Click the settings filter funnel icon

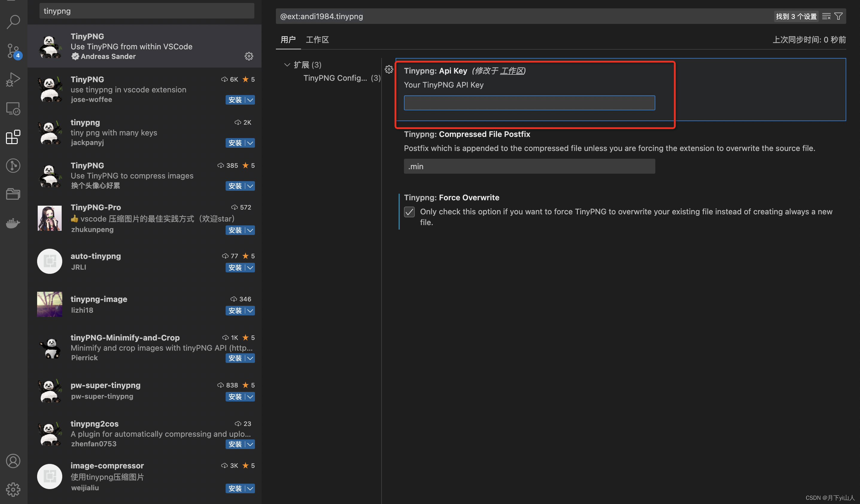838,16
